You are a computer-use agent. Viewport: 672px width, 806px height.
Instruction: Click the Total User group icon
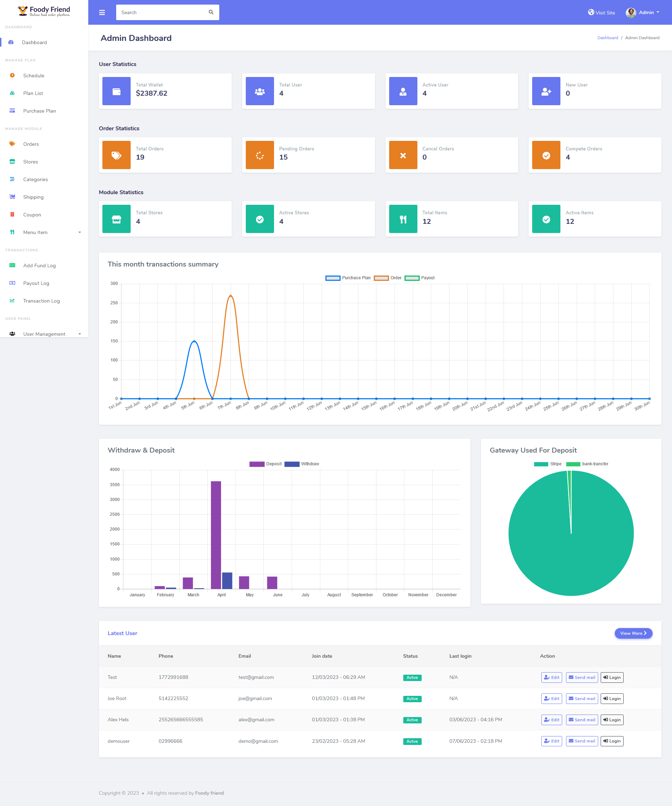[x=260, y=91]
